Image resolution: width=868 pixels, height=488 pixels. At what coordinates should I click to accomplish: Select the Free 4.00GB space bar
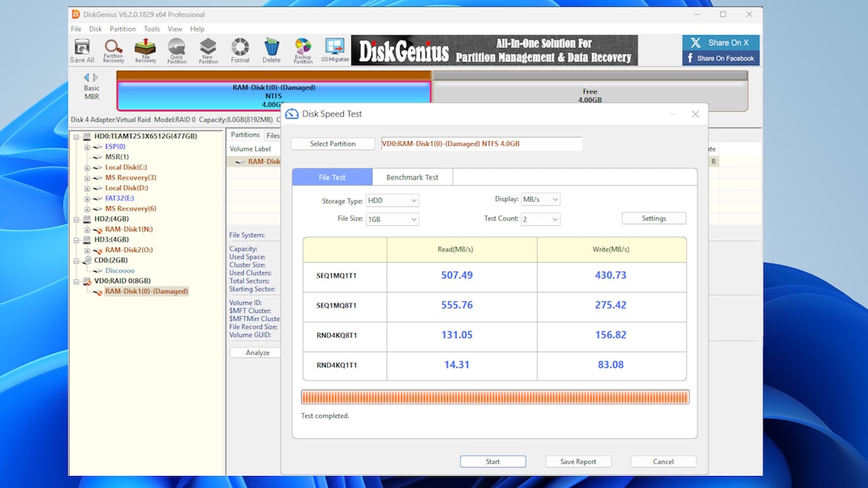589,95
